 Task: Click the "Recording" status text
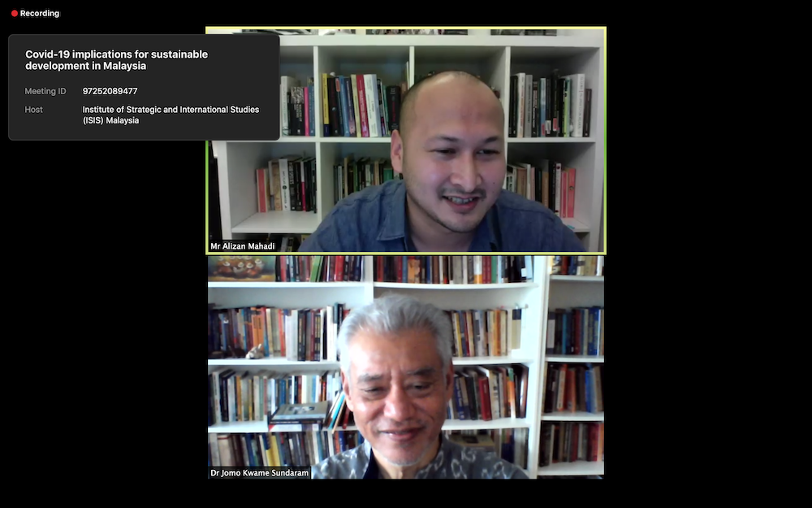(40, 14)
